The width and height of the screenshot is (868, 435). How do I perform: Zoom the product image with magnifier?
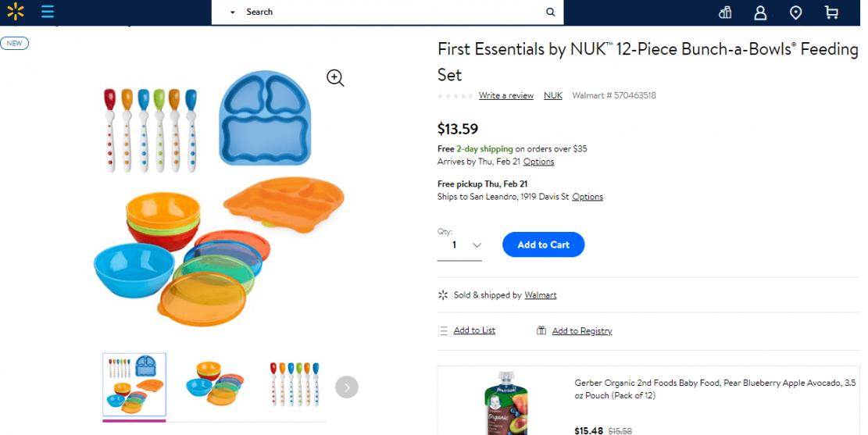point(335,77)
